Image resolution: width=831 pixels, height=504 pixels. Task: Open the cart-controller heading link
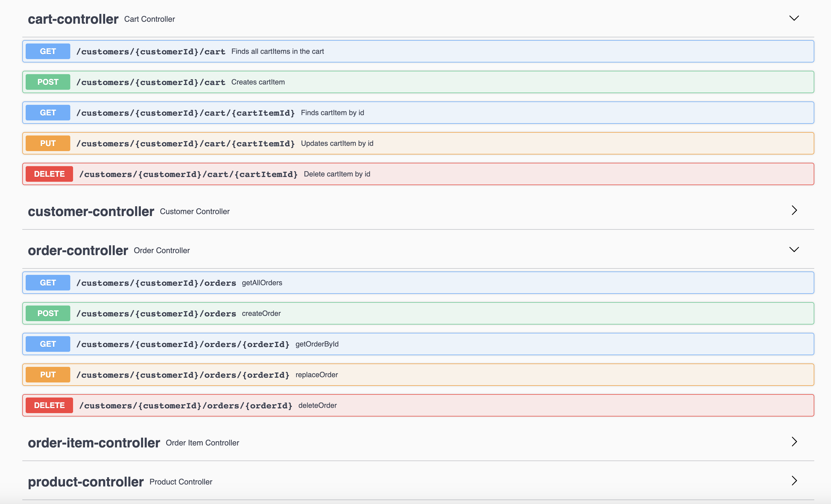pyautogui.click(x=73, y=19)
